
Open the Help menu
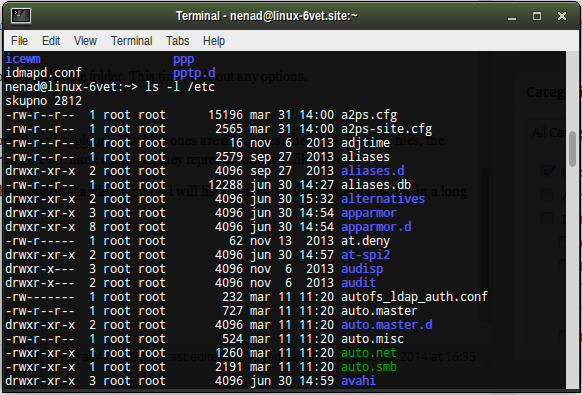(x=214, y=41)
